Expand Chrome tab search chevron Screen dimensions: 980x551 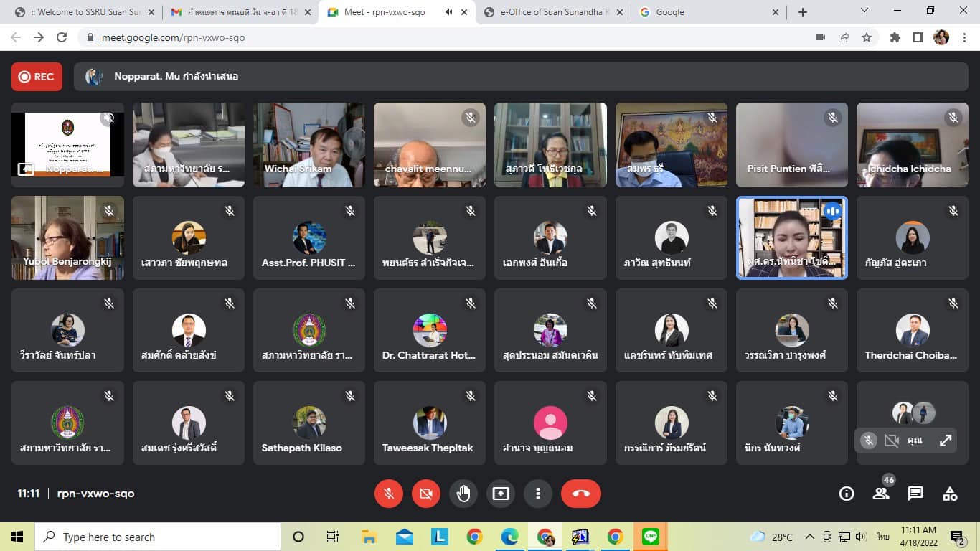coord(864,11)
